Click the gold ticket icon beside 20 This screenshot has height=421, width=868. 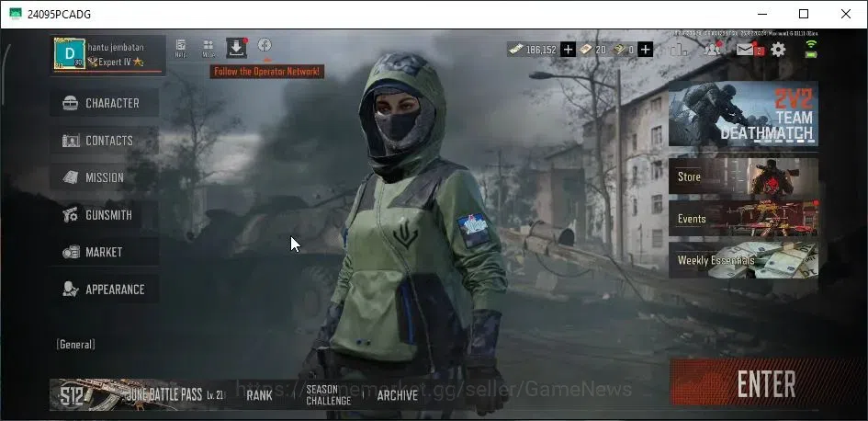tap(586, 50)
